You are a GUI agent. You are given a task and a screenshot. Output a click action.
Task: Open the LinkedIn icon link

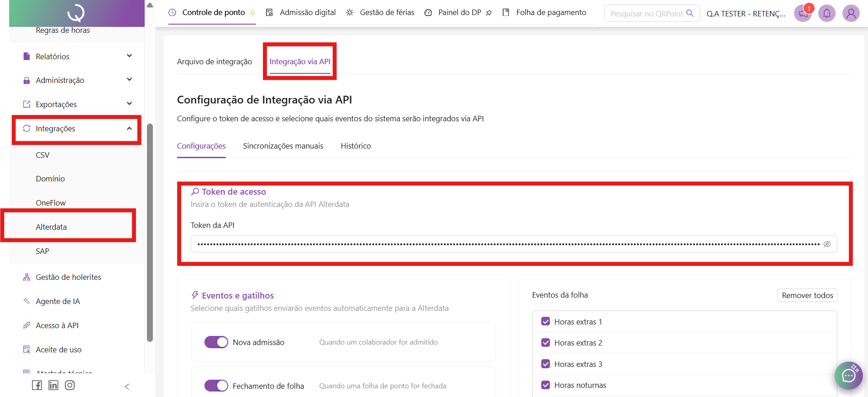coord(53,385)
